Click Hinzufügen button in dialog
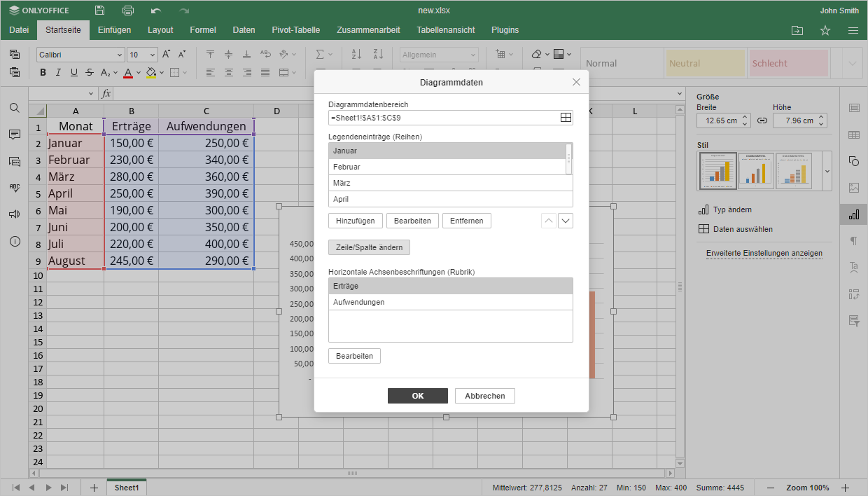 (x=356, y=221)
